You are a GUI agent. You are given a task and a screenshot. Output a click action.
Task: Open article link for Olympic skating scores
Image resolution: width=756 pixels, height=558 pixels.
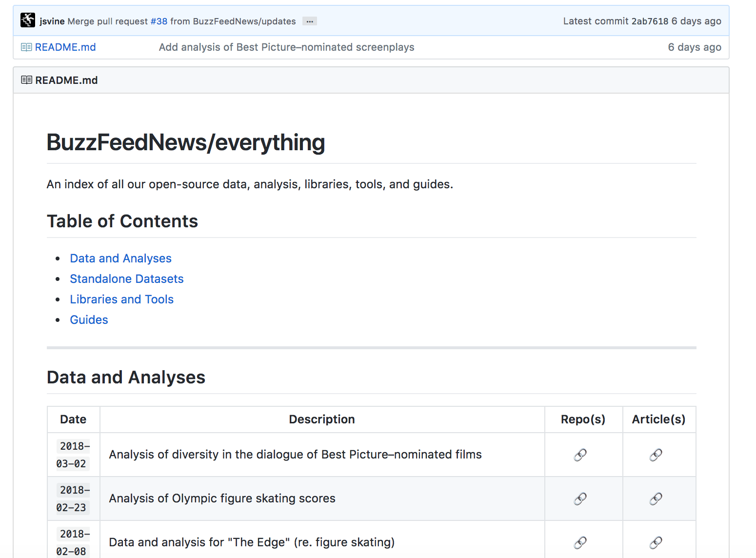click(656, 498)
